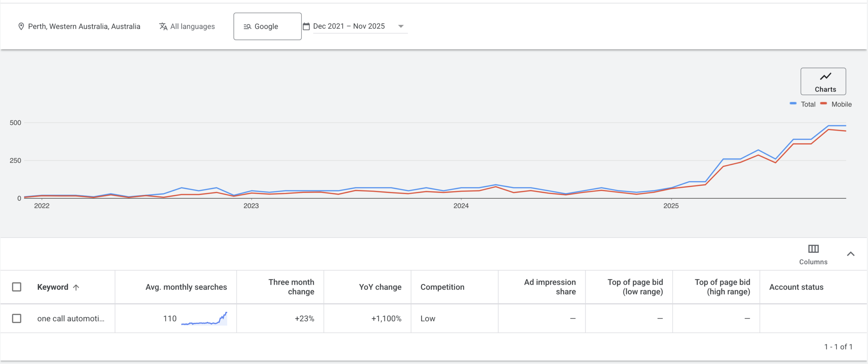Open the date range dropdown arrow

pos(401,26)
